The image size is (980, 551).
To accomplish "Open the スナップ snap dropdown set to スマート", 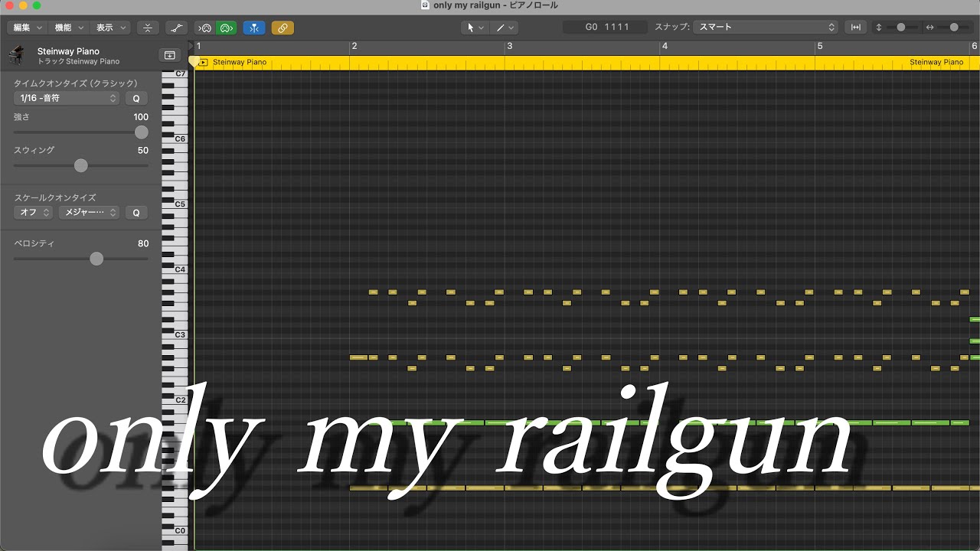I will point(766,27).
